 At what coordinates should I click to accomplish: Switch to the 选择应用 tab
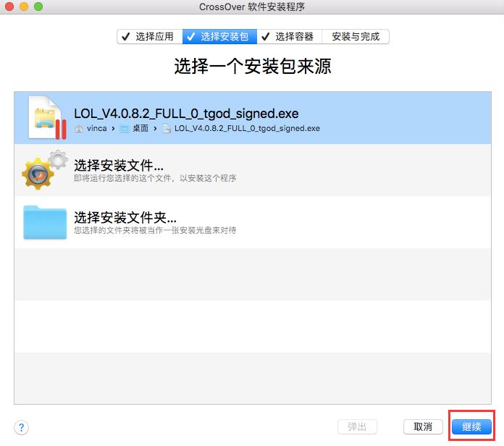[149, 36]
